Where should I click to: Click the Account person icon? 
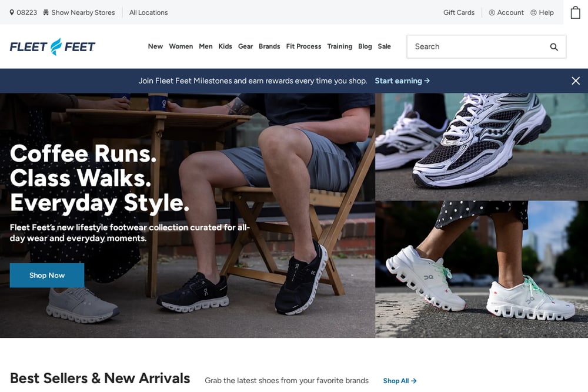pos(492,12)
